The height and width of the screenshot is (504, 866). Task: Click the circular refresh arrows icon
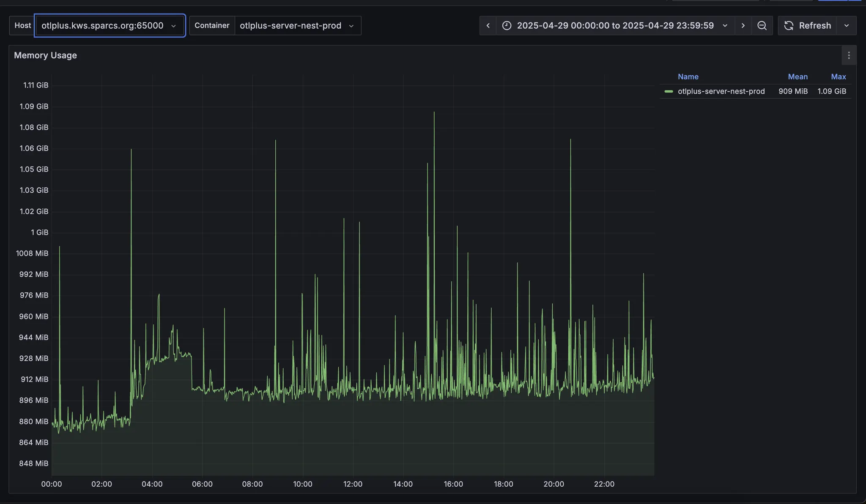click(789, 25)
